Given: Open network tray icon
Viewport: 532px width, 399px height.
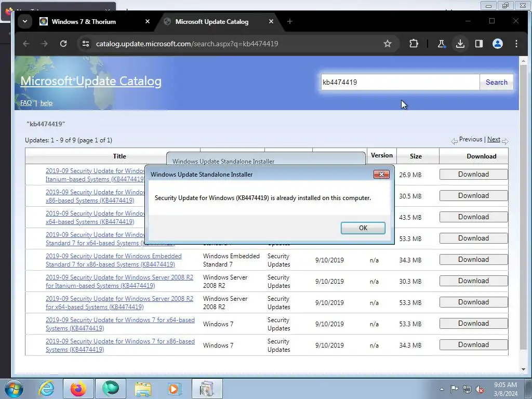Looking at the screenshot, I should pos(467,389).
